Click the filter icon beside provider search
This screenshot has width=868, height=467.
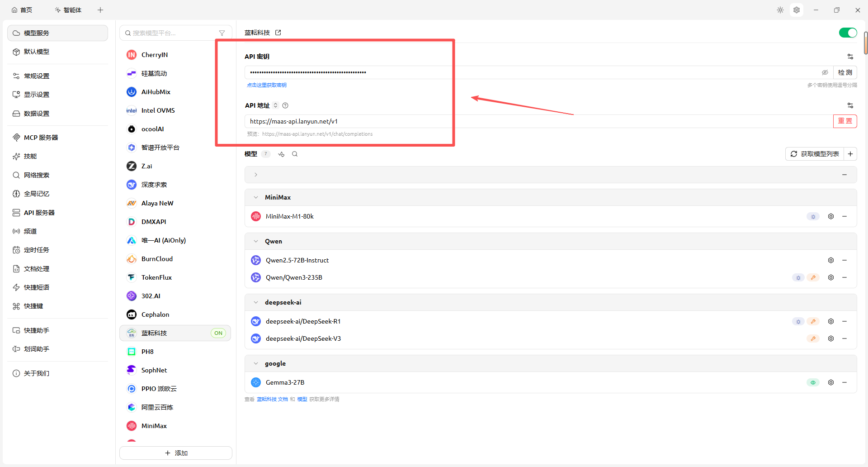[x=222, y=33]
